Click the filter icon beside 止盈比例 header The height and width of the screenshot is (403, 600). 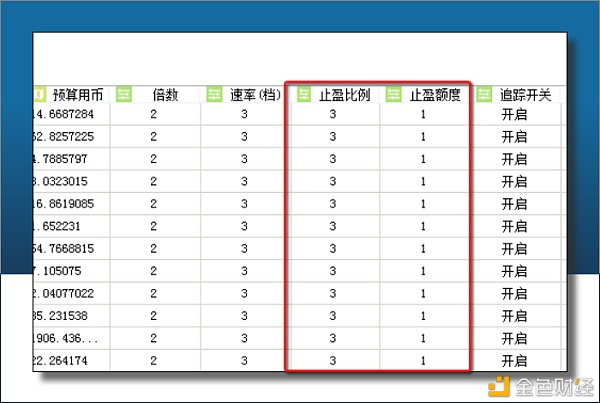coord(304,94)
